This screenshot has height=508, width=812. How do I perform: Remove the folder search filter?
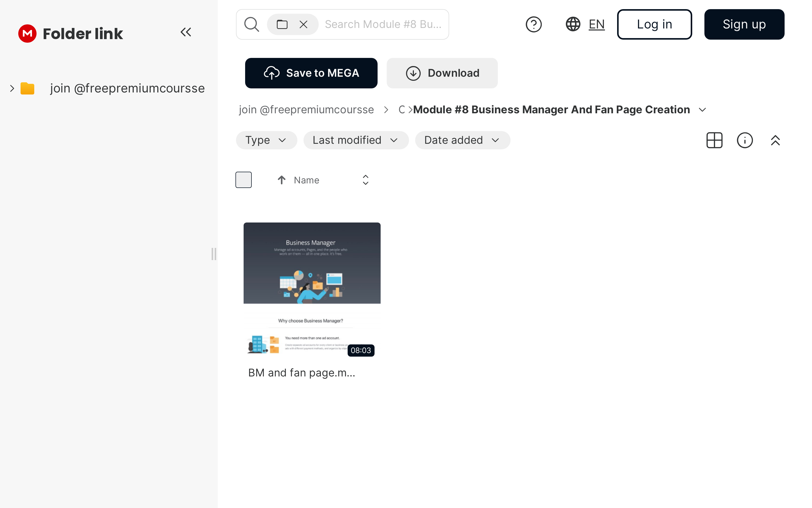pyautogui.click(x=303, y=24)
